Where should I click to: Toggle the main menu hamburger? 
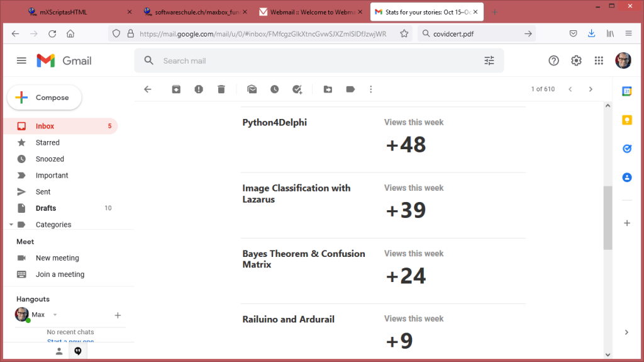[x=21, y=60]
